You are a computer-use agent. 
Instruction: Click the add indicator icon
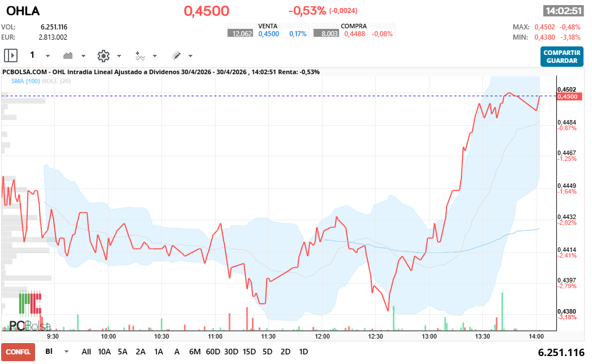click(141, 55)
